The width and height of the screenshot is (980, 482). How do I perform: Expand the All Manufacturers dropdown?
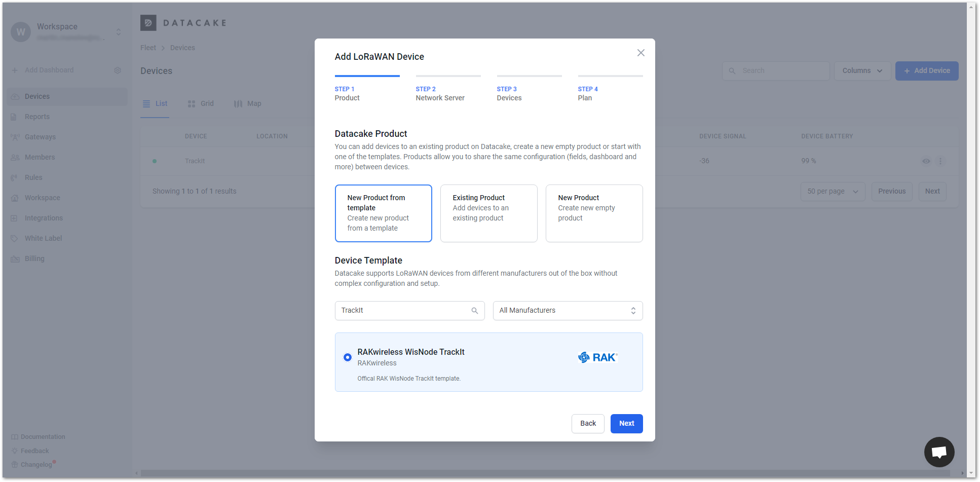567,311
